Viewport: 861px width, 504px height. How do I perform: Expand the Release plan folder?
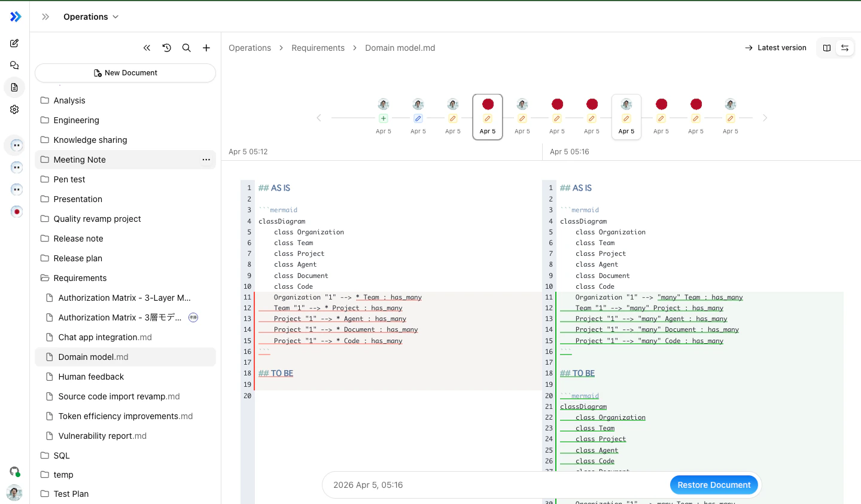tap(125, 258)
